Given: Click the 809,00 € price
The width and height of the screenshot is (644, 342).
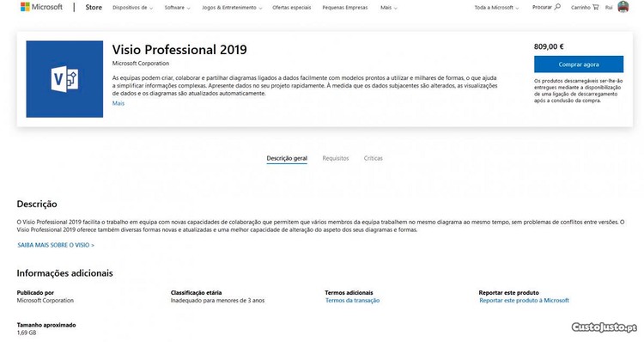Looking at the screenshot, I should (x=549, y=46).
